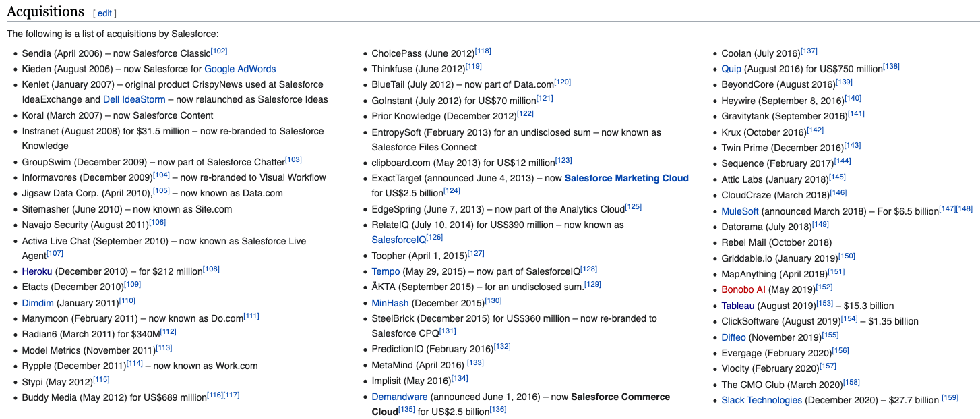The width and height of the screenshot is (980, 419).
Task: Click citation [110] after Dimdim
Action: pyautogui.click(x=127, y=300)
